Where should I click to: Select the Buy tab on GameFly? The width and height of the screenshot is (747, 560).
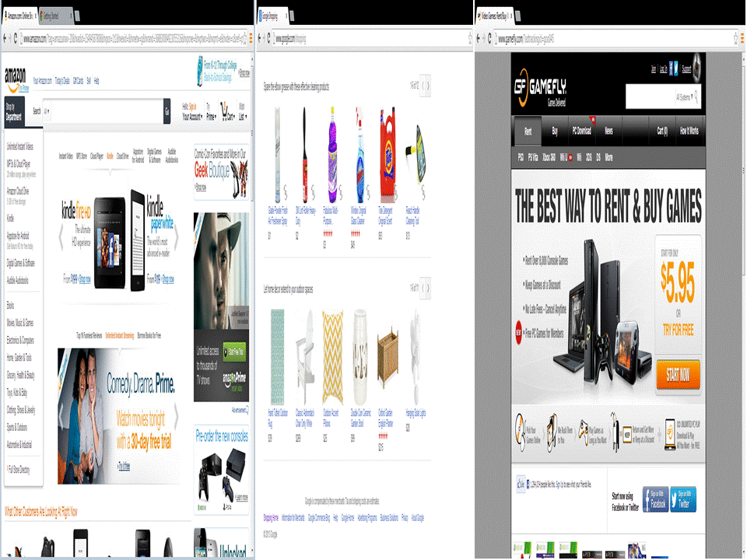555,131
